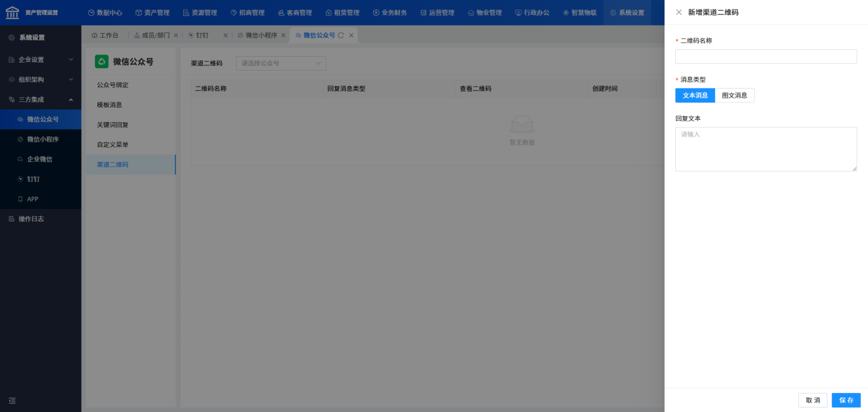Switch to 工作台 tab

(105, 35)
